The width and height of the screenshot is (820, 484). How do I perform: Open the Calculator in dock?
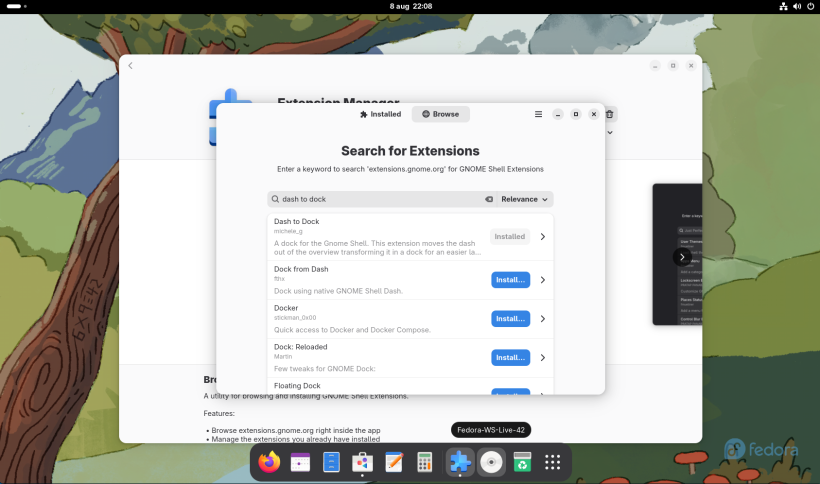[425, 462]
